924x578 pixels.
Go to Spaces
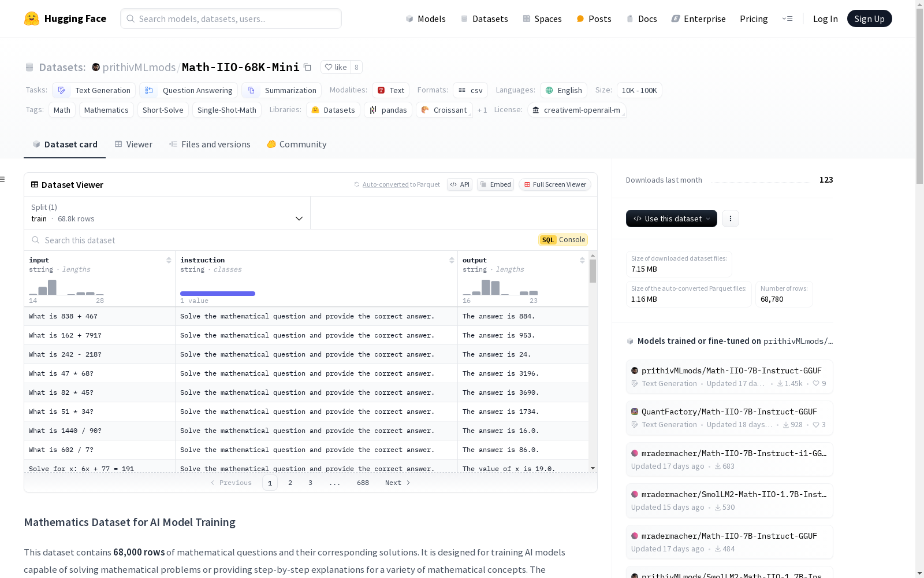pos(542,18)
